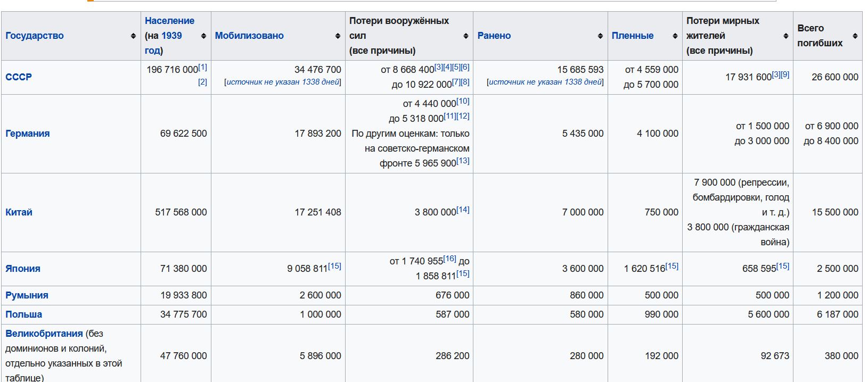
Task: Follow the Китай link
Action: click(19, 212)
